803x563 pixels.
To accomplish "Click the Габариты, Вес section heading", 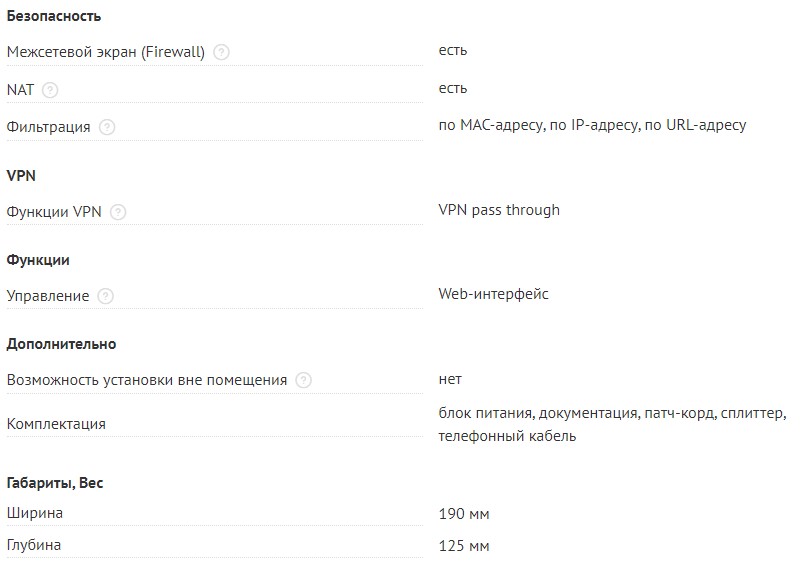I will [x=55, y=482].
